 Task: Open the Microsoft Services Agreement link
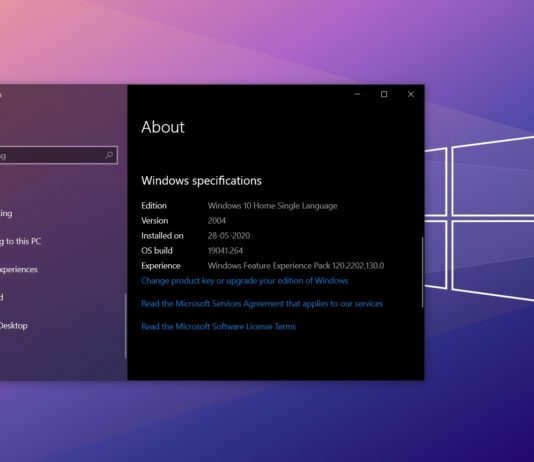click(262, 304)
